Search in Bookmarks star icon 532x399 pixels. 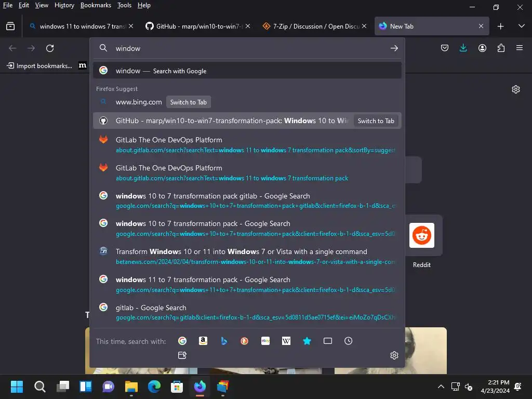pos(307,341)
